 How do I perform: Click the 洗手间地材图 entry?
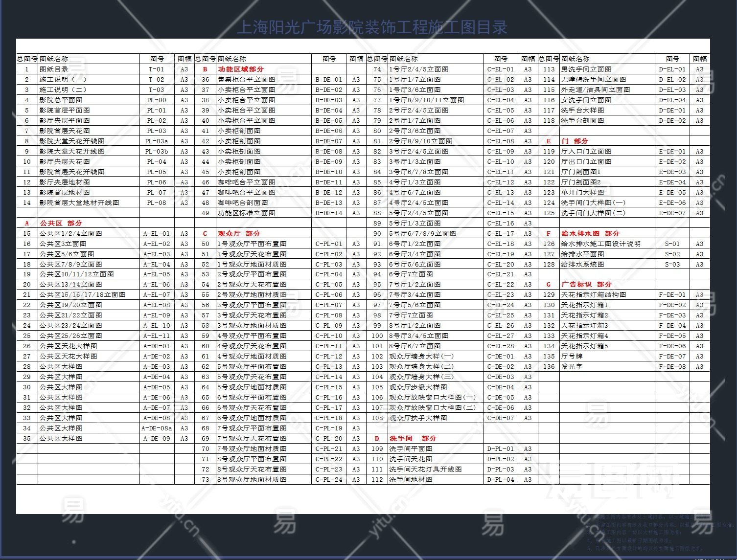click(x=411, y=480)
